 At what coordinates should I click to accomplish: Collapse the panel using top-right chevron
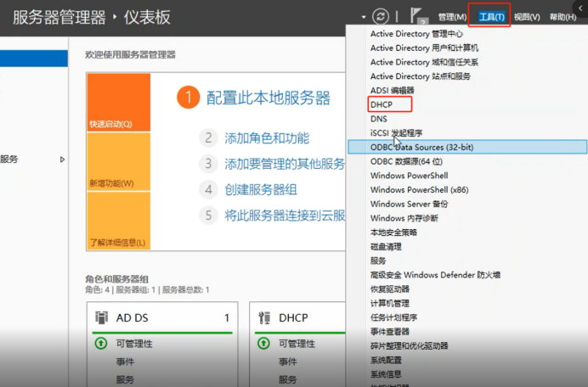coord(580,8)
